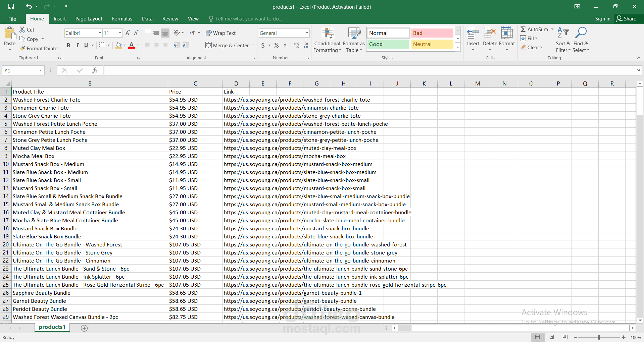Click the Save icon in quick access toolbar

coord(11,6)
